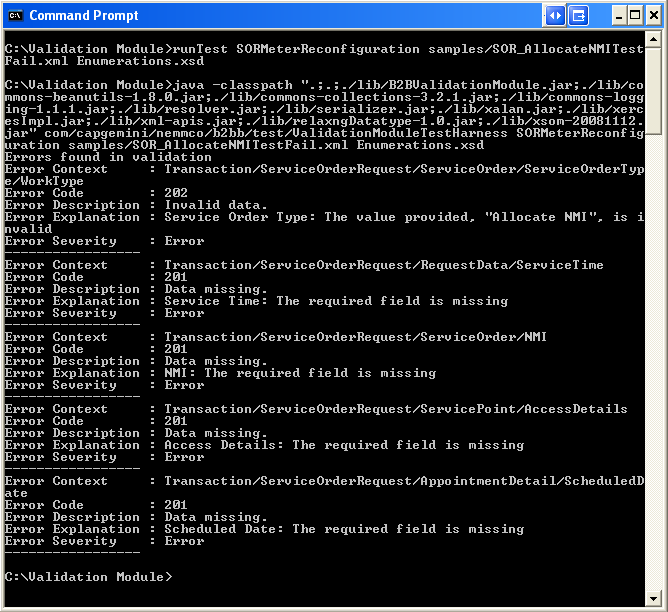Click the blue left-right arrows title bar icon
Screen dimensions: 668x612
(555, 16)
